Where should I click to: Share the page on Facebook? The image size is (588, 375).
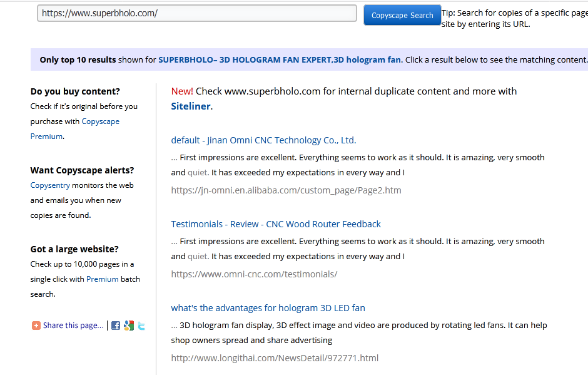(116, 326)
